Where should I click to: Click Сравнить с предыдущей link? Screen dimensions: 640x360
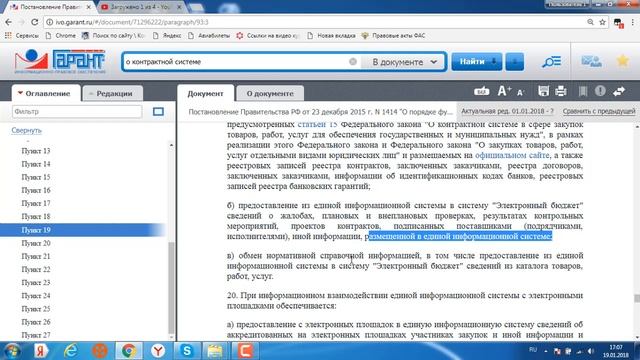599,111
